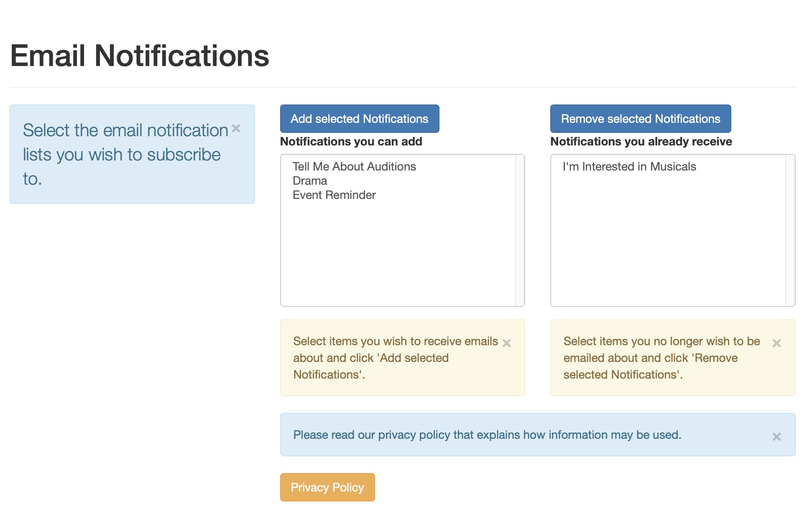812x509 pixels.
Task: Open the Privacy Policy button
Action: click(x=327, y=487)
